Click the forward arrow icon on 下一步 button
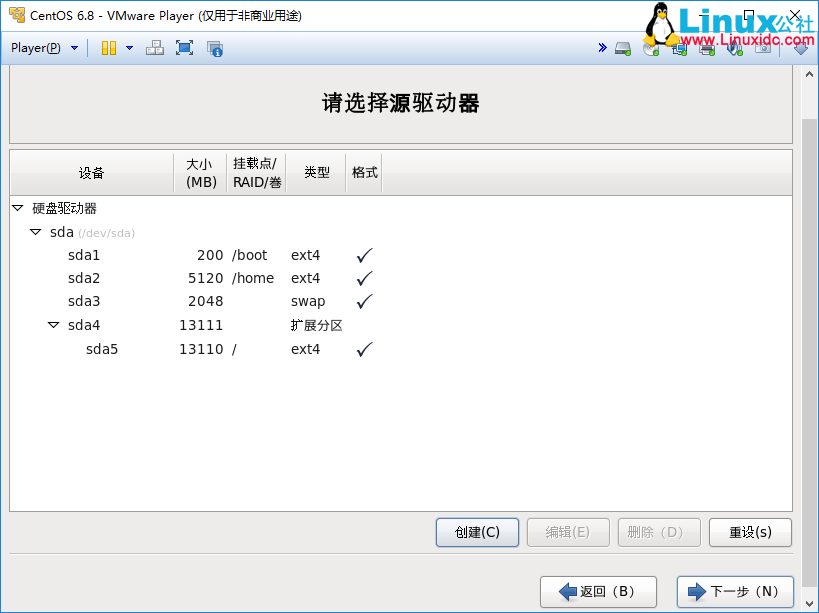The height and width of the screenshot is (613, 819). coord(697,591)
